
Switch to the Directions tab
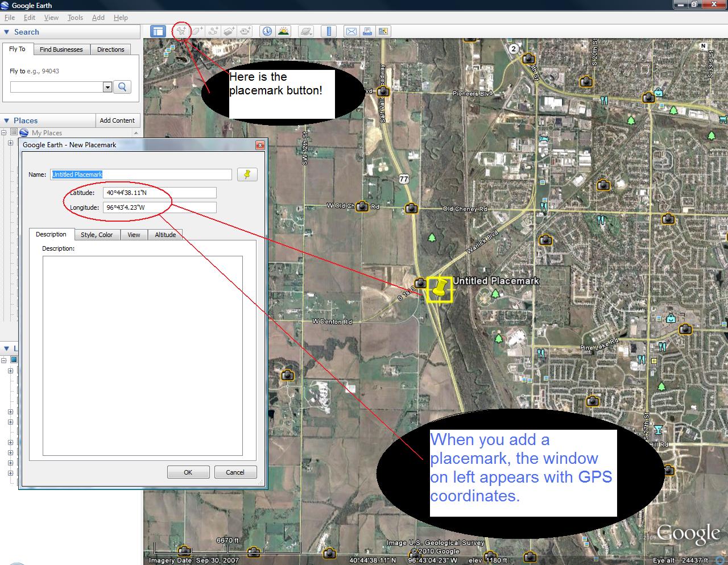pyautogui.click(x=110, y=49)
